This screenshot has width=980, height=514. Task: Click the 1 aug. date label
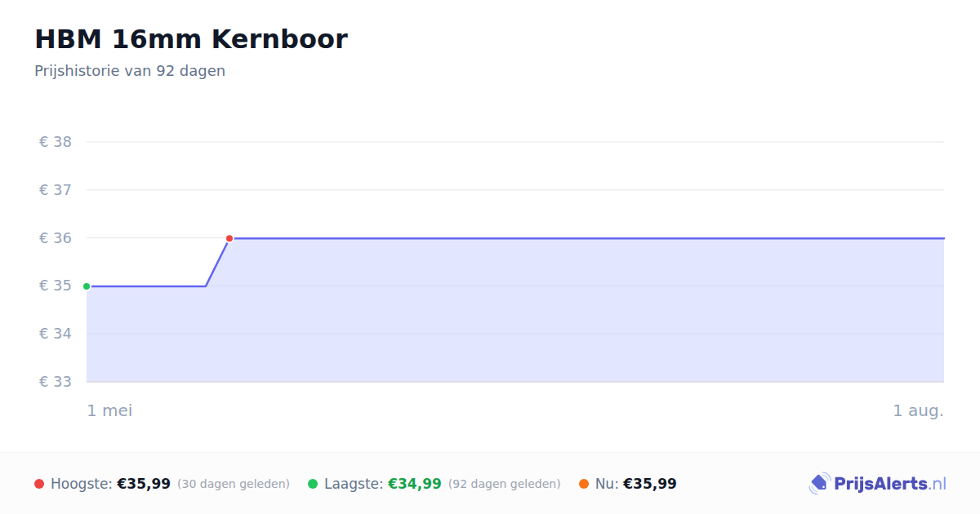pyautogui.click(x=919, y=410)
